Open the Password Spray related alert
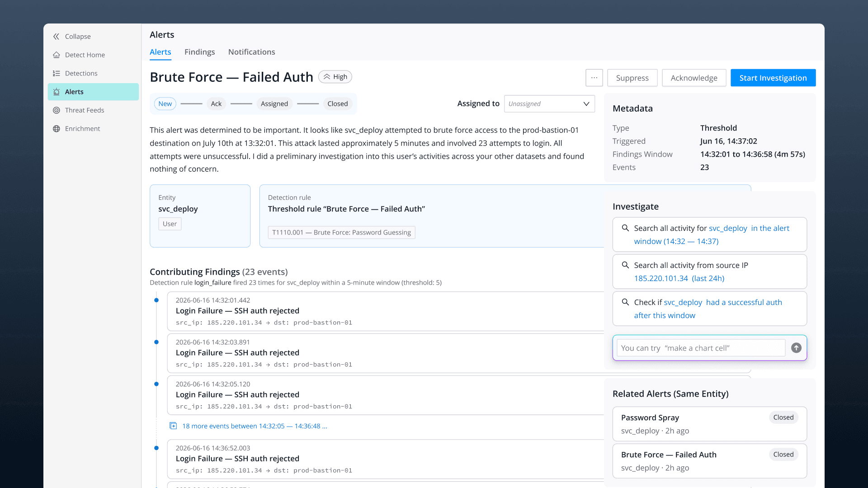This screenshot has width=868, height=488. [709, 424]
